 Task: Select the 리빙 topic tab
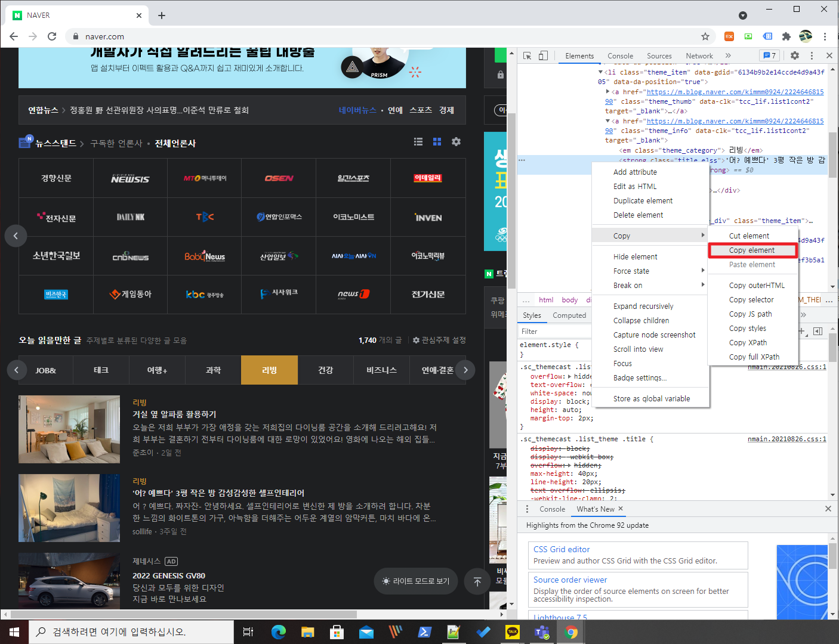[270, 370]
